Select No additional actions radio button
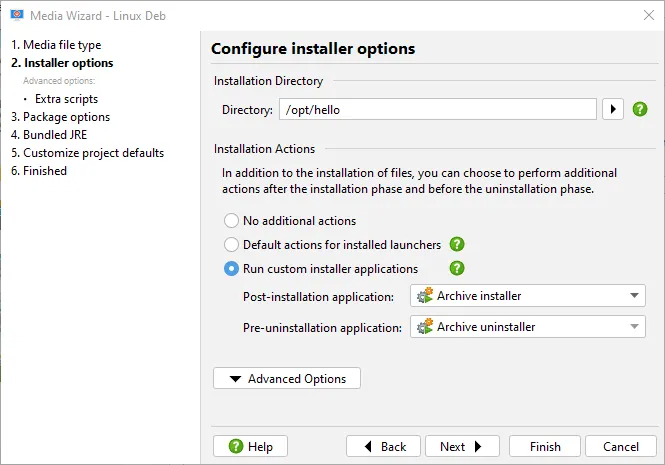Image resolution: width=665 pixels, height=465 pixels. (x=231, y=221)
